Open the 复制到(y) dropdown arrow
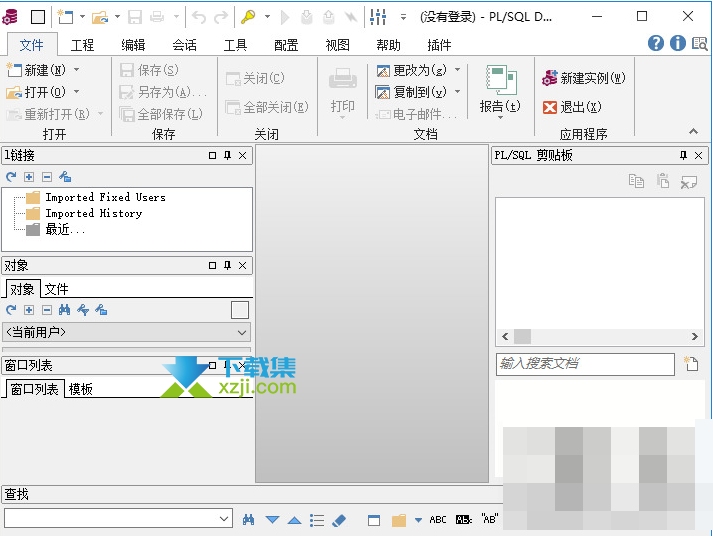This screenshot has width=713, height=536. click(x=457, y=91)
